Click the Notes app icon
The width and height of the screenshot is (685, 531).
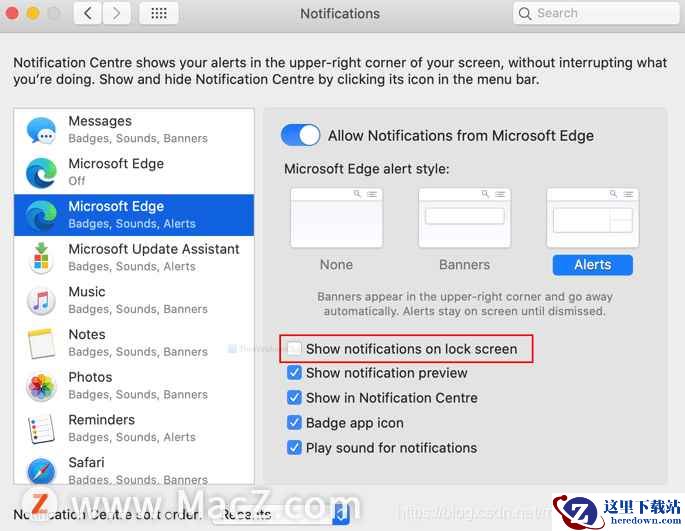(x=41, y=344)
